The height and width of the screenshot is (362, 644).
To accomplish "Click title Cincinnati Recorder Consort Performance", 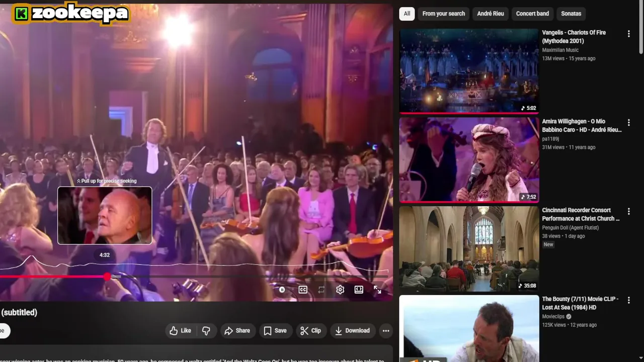I will [581, 214].
